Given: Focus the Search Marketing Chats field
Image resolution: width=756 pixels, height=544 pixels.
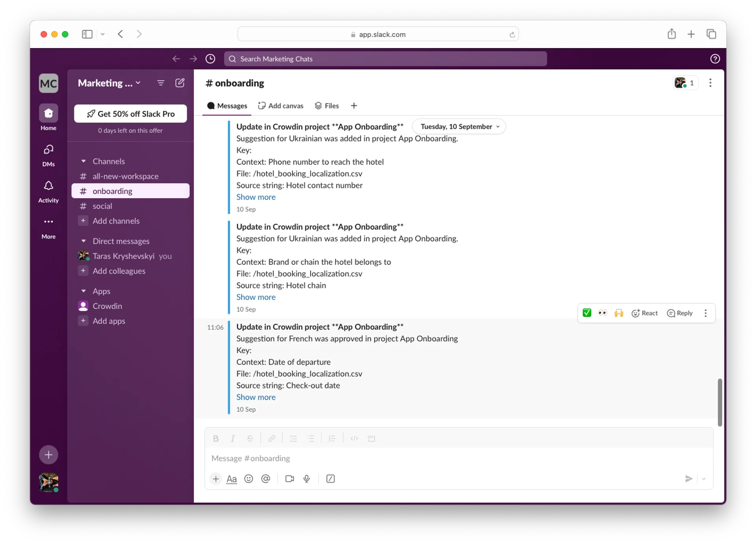Looking at the screenshot, I should point(385,59).
